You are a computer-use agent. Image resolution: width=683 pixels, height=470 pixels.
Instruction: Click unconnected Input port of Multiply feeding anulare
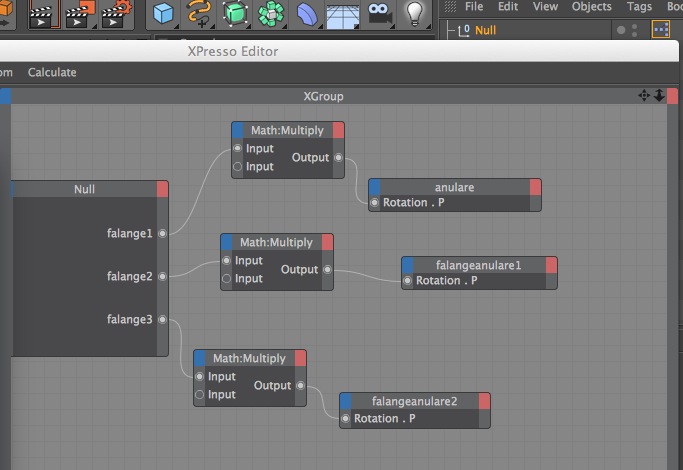[237, 166]
